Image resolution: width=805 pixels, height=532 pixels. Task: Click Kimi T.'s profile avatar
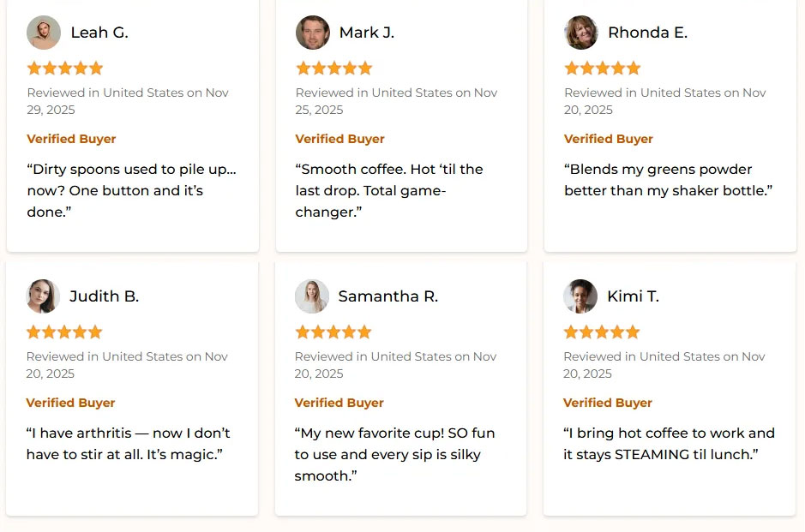pos(580,296)
